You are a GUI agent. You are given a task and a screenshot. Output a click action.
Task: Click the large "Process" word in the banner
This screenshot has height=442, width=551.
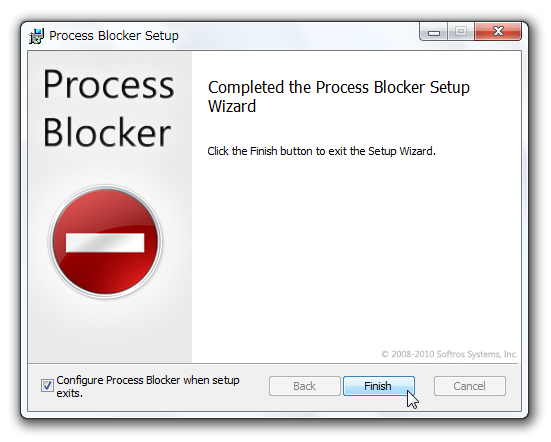coord(108,84)
